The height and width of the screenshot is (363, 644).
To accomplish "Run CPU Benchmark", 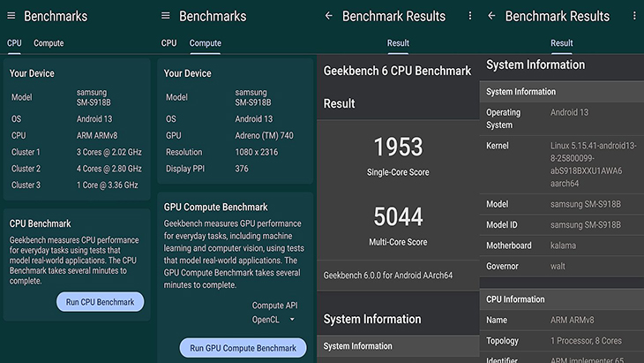I will [x=101, y=302].
